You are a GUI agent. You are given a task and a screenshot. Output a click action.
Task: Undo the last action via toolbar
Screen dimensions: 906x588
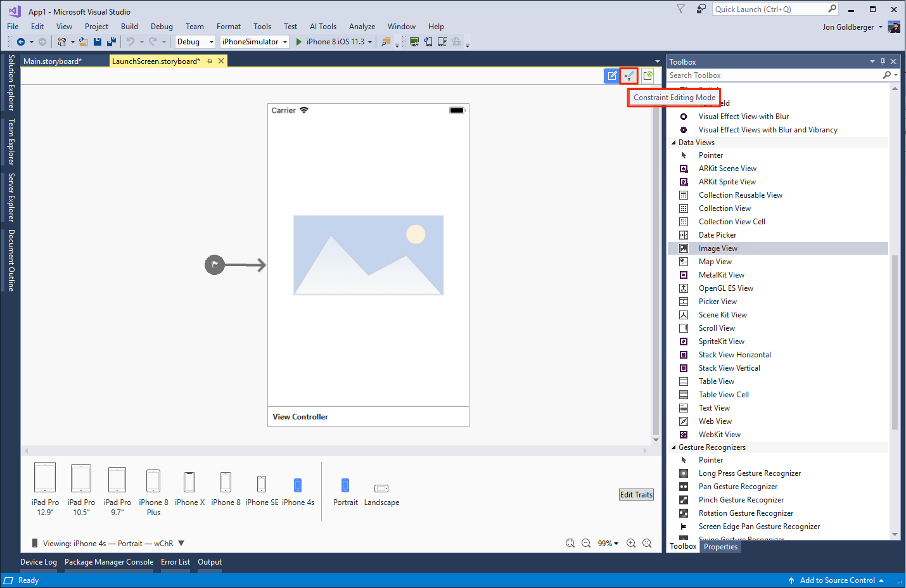click(x=131, y=42)
